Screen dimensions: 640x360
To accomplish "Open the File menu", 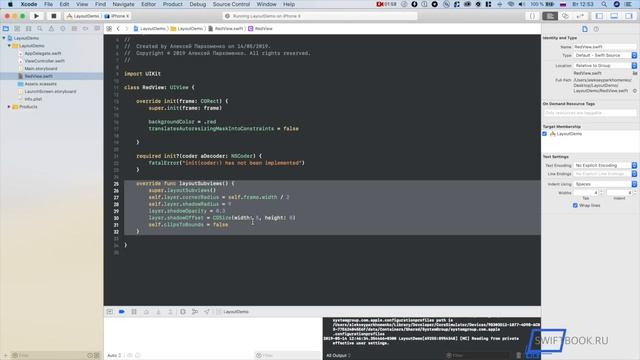I will coord(49,4).
